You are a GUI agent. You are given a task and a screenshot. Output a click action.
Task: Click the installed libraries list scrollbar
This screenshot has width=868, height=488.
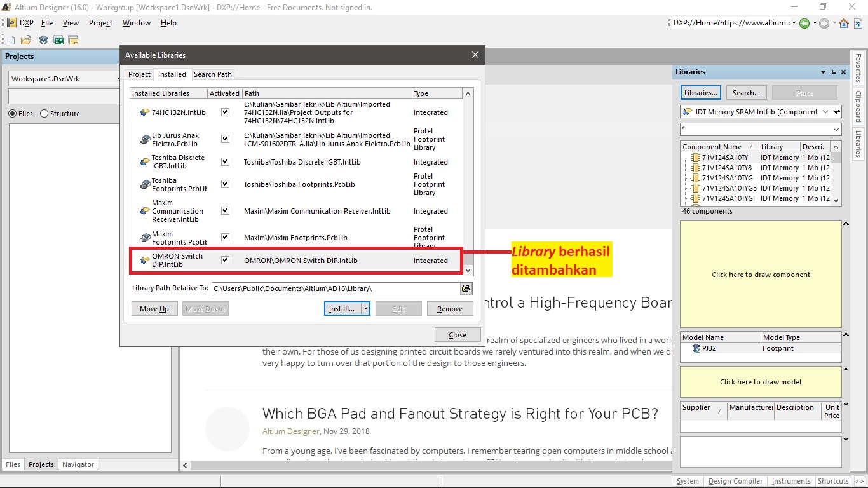[x=468, y=182]
